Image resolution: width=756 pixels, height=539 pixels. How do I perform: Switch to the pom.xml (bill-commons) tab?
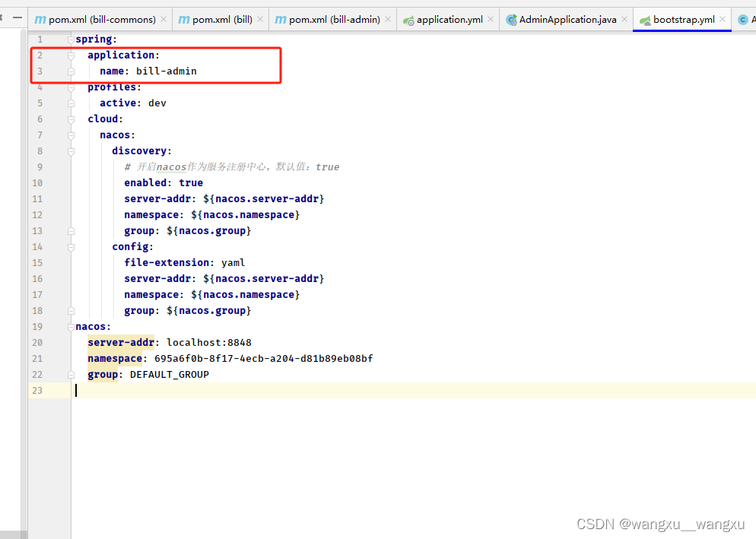point(102,20)
